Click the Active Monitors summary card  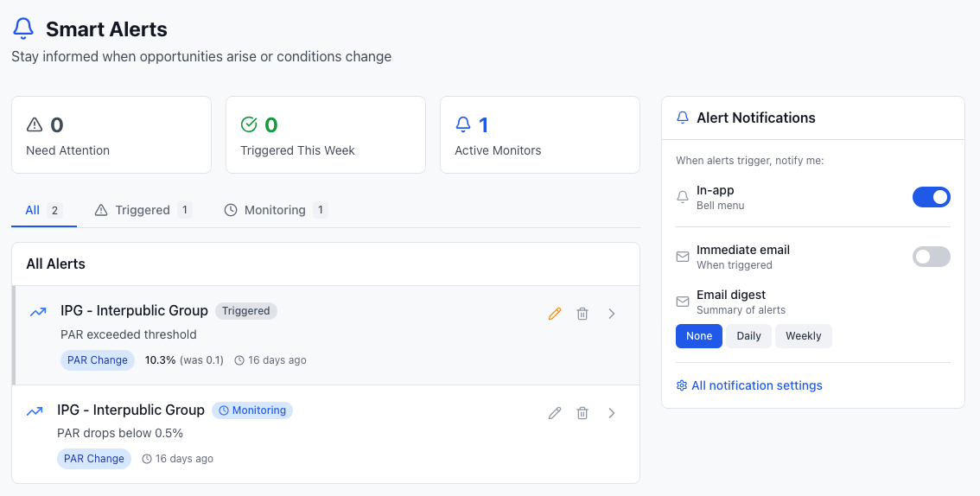[x=540, y=135]
